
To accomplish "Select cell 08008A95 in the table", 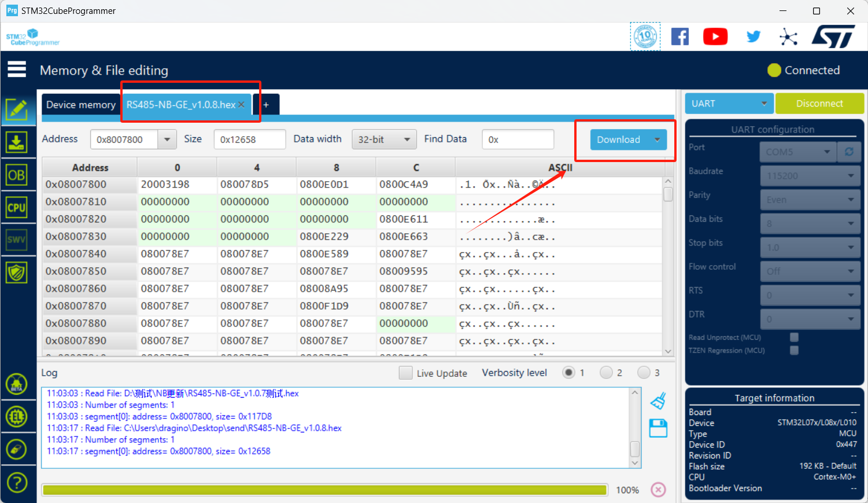I will point(336,289).
